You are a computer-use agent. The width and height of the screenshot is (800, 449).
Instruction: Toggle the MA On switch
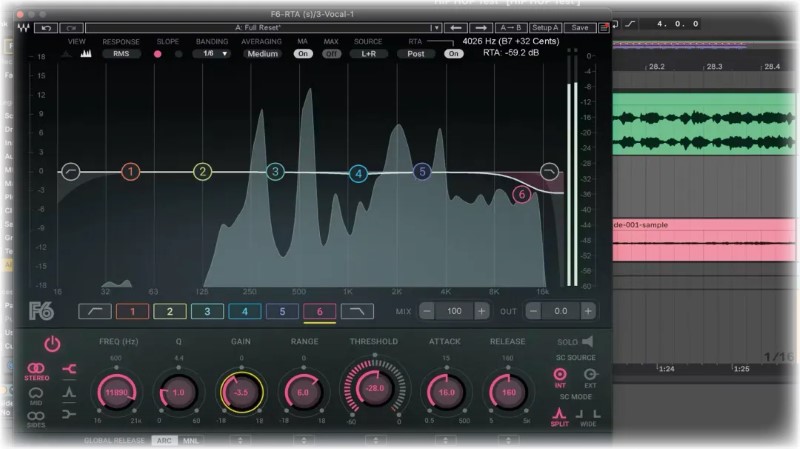coord(303,54)
